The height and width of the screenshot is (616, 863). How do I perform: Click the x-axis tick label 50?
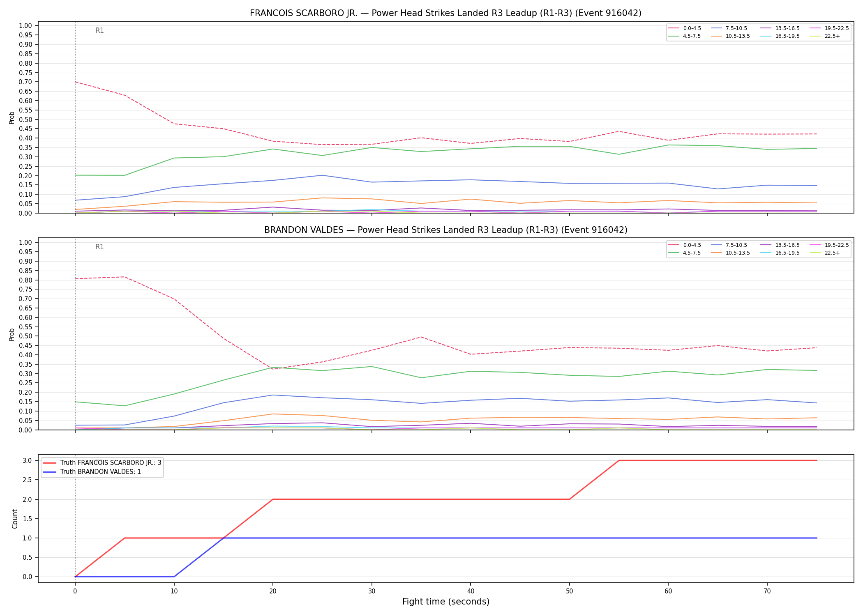coord(569,591)
